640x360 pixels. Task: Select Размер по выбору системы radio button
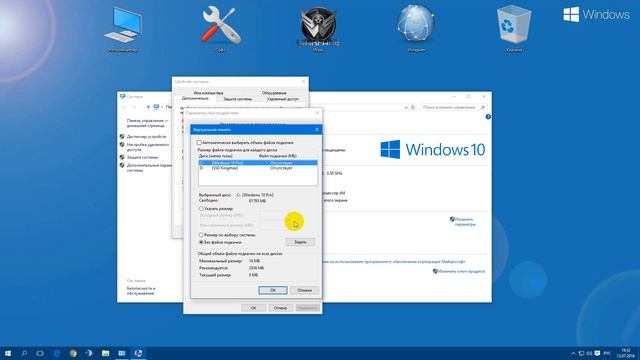pyautogui.click(x=201, y=235)
